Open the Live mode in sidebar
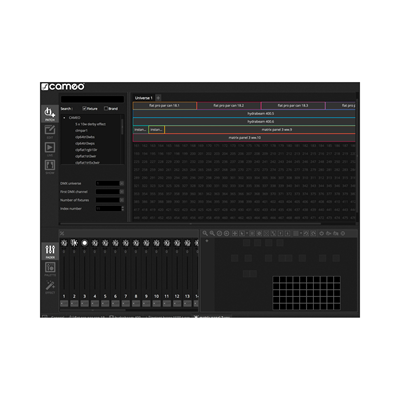 click(50, 149)
